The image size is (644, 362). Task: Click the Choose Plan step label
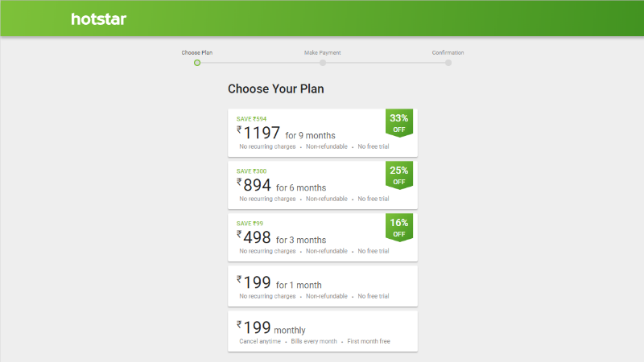pyautogui.click(x=197, y=52)
